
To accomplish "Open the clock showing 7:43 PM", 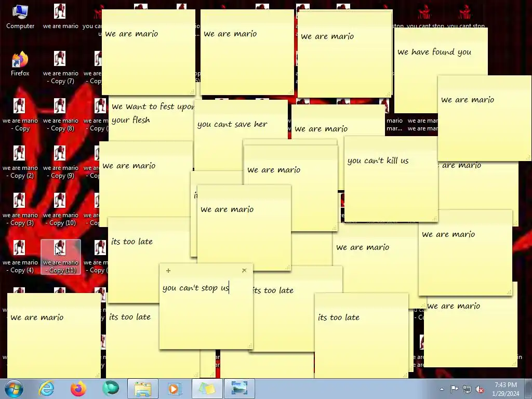I will (x=506, y=389).
